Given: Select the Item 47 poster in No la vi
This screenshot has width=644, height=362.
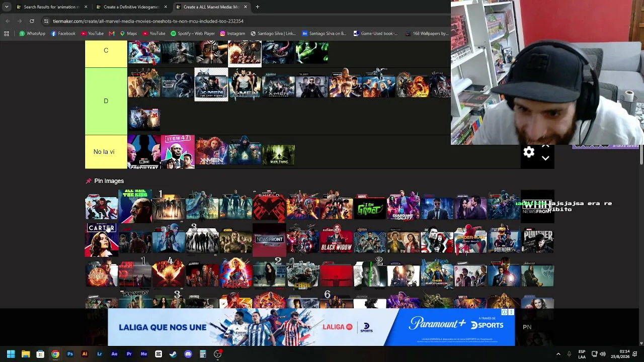Looking at the screenshot, I should [178, 152].
